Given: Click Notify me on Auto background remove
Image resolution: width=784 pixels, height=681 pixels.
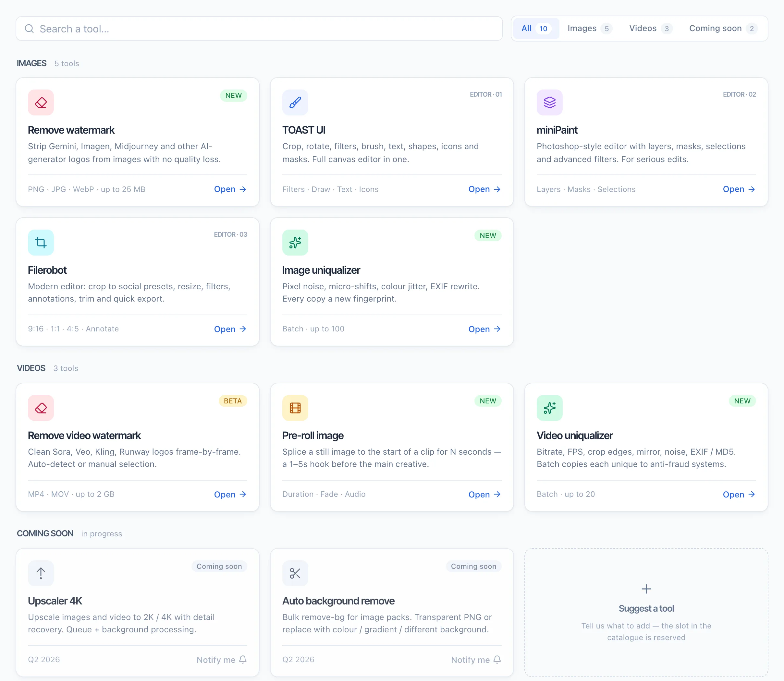Looking at the screenshot, I should [476, 660].
